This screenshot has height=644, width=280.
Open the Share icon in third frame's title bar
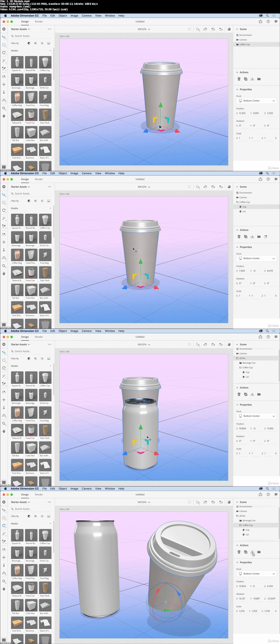(x=261, y=337)
